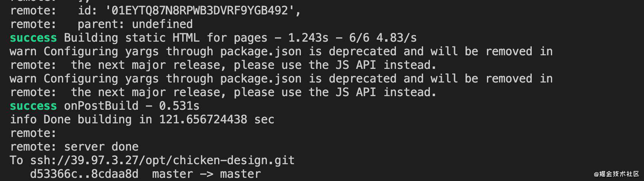Click the commit range d53366c..8cdaa8d

click(x=84, y=174)
